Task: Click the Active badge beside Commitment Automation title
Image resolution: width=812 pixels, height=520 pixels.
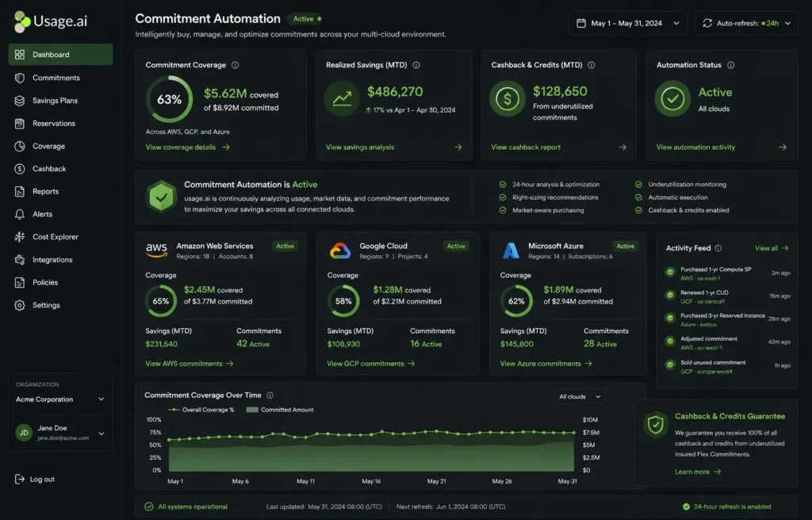Action: (306, 19)
